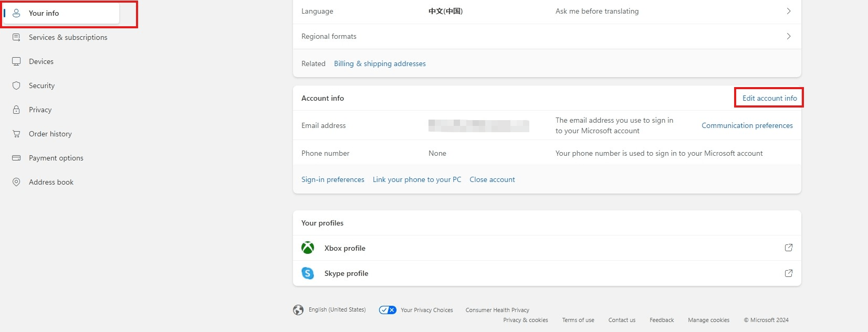Expand the Regional formats chevron
The width and height of the screenshot is (868, 332).
[x=789, y=36]
